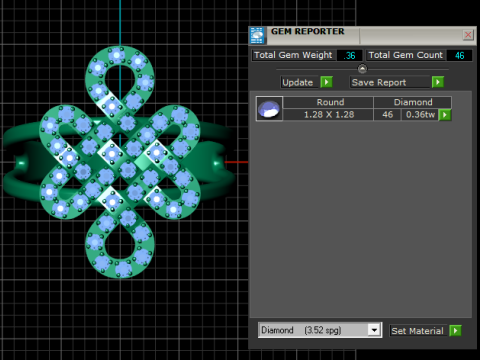The width and height of the screenshot is (480, 360).
Task: Click the 0.36tw weight cell
Action: [420, 115]
